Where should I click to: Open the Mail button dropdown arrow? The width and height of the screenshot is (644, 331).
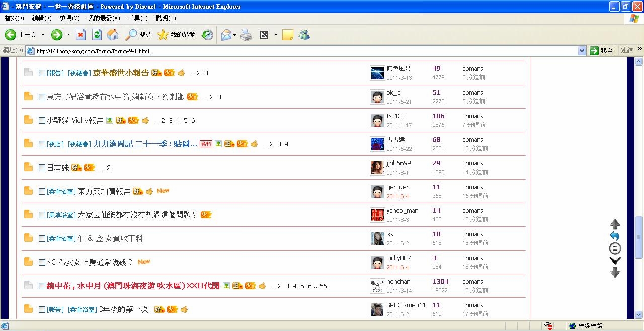tap(234, 35)
